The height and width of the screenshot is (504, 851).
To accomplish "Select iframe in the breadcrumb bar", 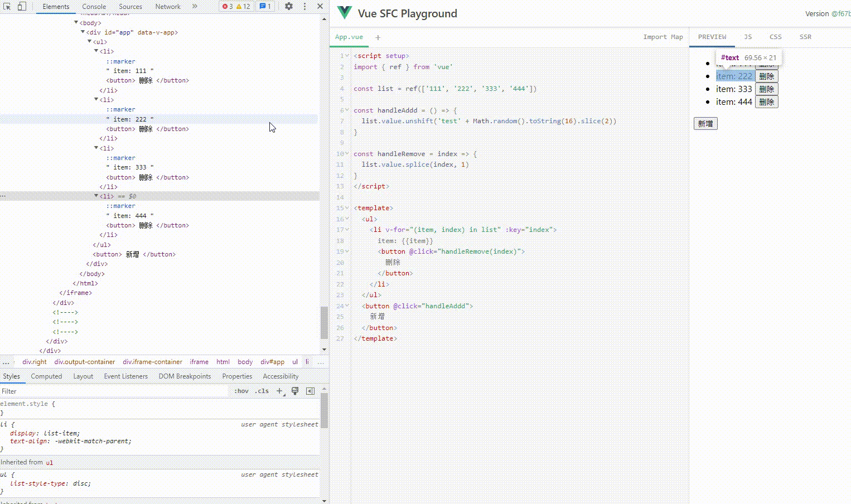I will tap(199, 362).
